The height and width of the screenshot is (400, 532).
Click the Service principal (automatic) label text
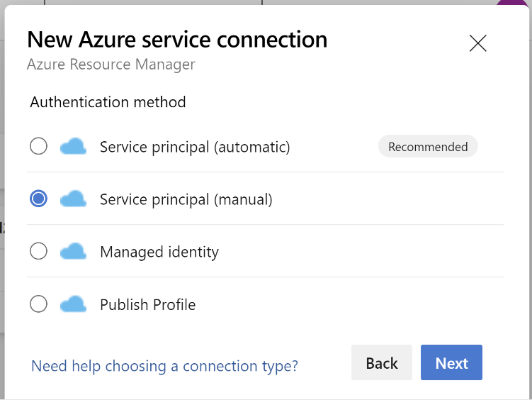(x=195, y=147)
